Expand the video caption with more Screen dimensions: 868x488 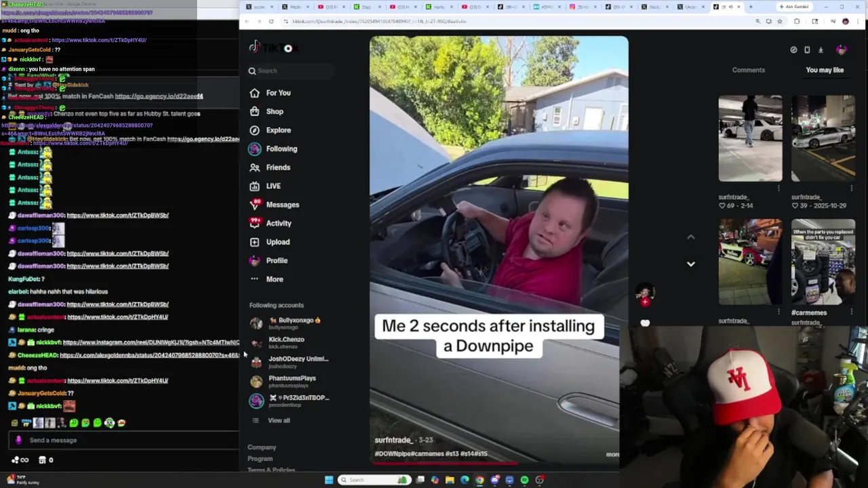(x=612, y=454)
